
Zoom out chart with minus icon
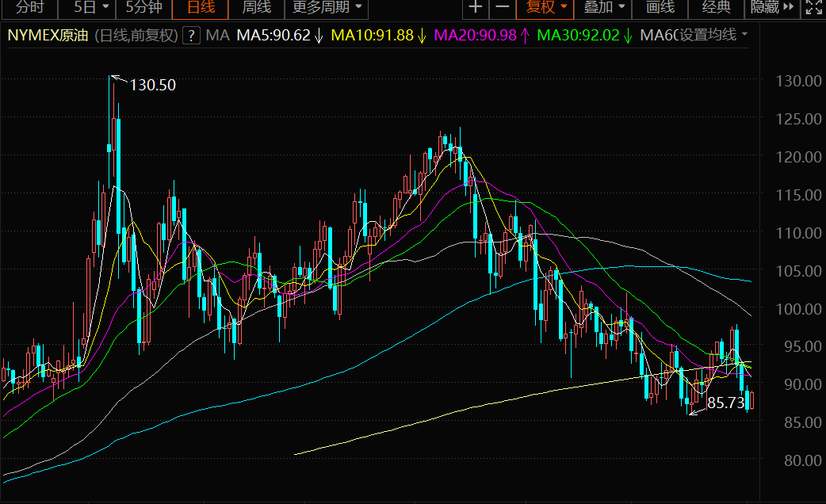503,7
